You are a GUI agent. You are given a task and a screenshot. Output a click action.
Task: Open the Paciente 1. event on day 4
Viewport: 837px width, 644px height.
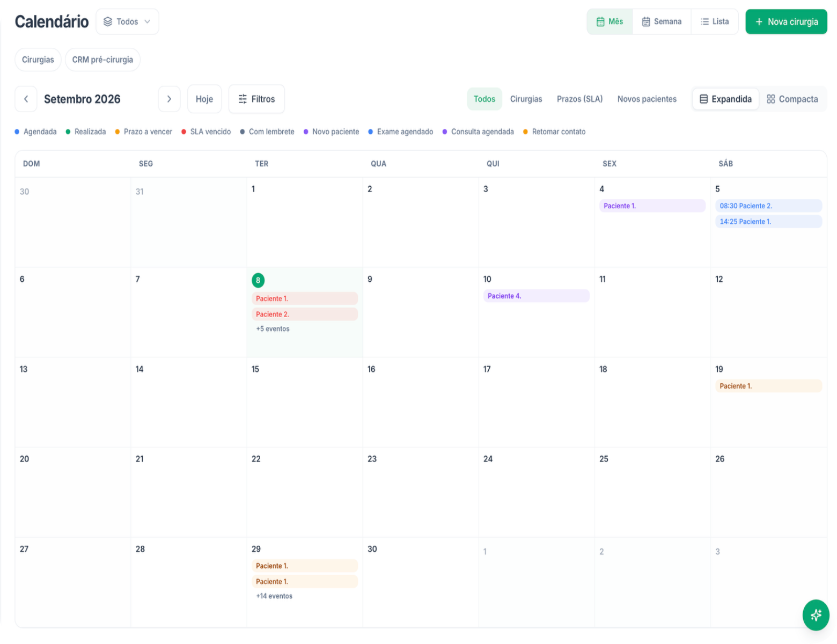click(x=652, y=206)
